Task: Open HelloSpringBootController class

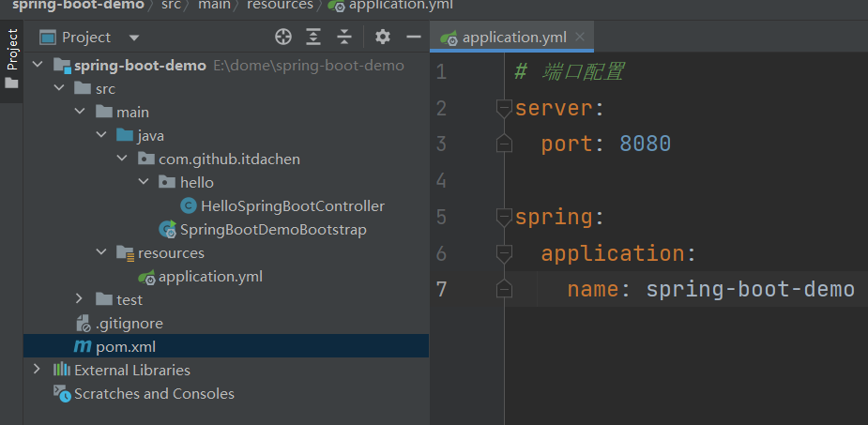Action: (292, 206)
